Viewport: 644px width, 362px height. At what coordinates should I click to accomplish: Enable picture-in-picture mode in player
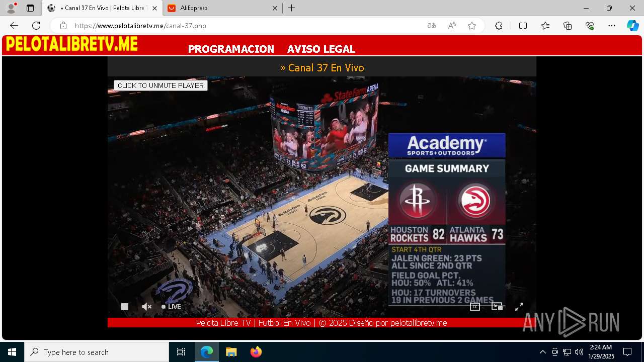point(497,307)
